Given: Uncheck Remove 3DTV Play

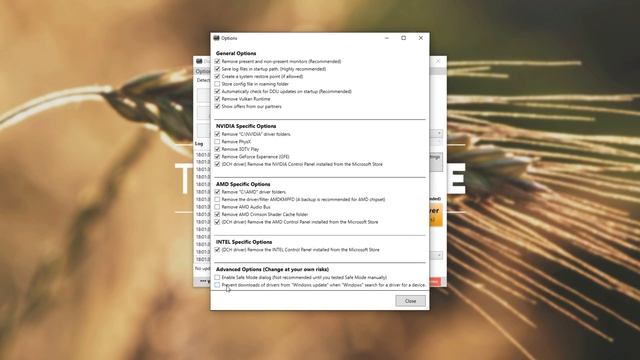Looking at the screenshot, I should click(217, 149).
